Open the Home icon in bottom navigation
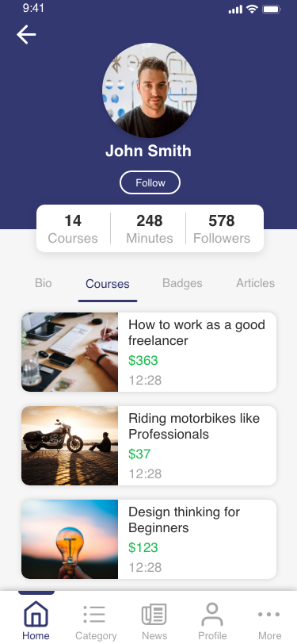297x644 pixels. pyautogui.click(x=36, y=614)
